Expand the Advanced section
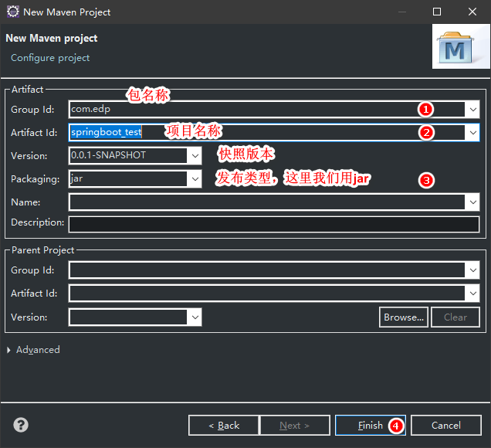This screenshot has width=491, height=448. coord(8,350)
